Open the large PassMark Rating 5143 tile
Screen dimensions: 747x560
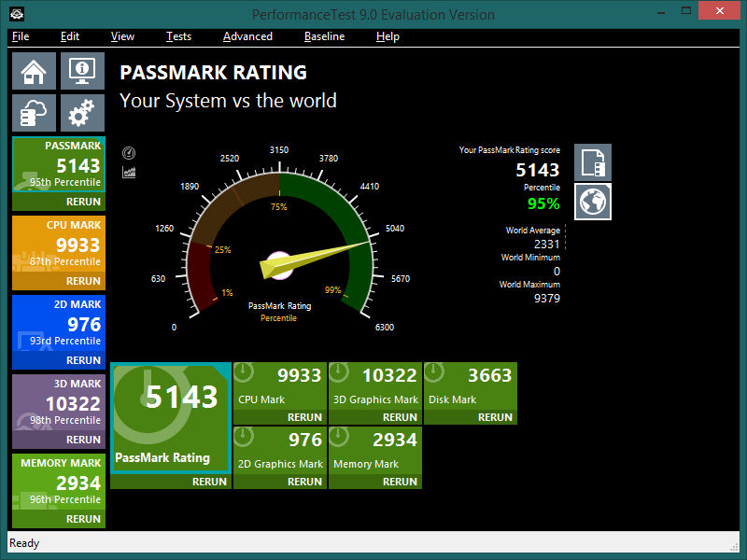(x=171, y=418)
